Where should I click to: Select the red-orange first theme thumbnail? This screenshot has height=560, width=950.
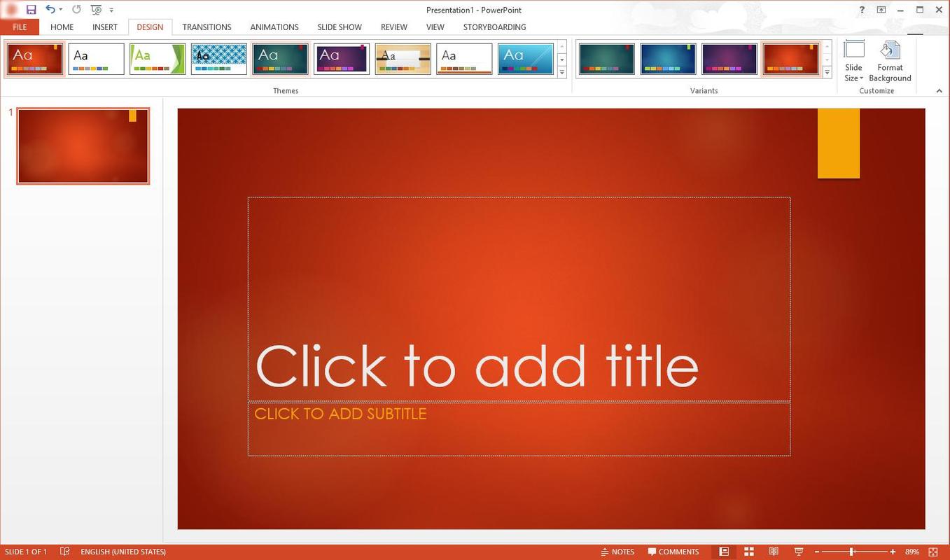pyautogui.click(x=34, y=59)
